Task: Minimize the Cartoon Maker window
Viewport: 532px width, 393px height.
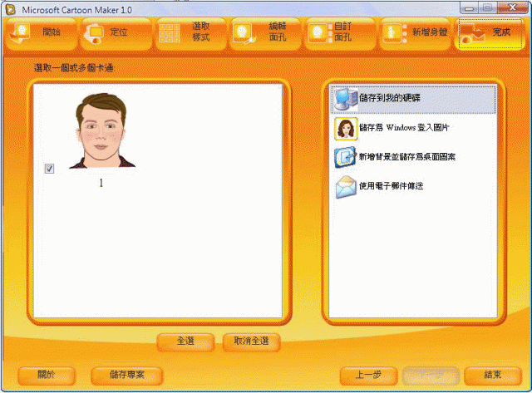Action: [469, 7]
